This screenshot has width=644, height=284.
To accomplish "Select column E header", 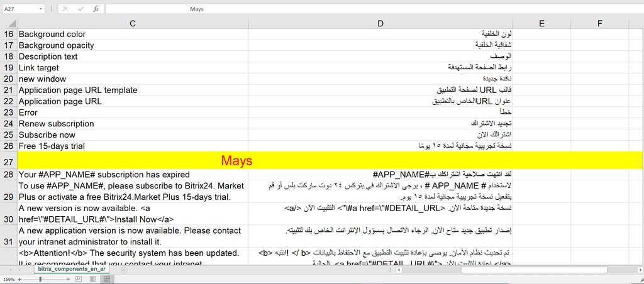I will (x=541, y=24).
